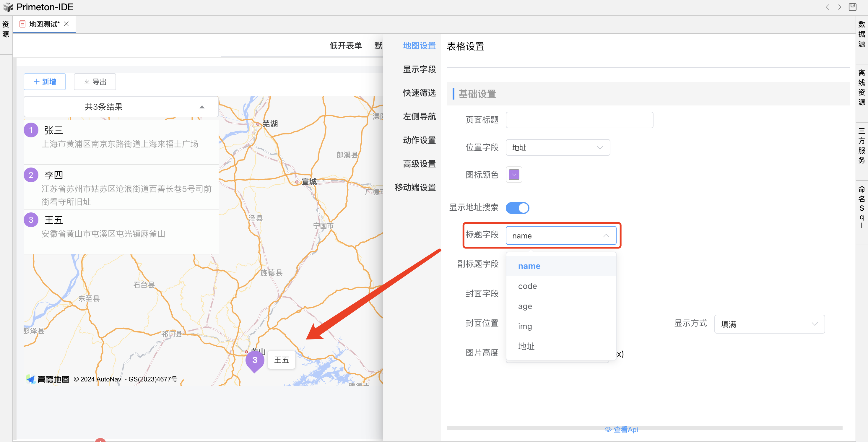Click the save icon in top right
Image resolution: width=868 pixels, height=442 pixels.
pyautogui.click(x=852, y=7)
